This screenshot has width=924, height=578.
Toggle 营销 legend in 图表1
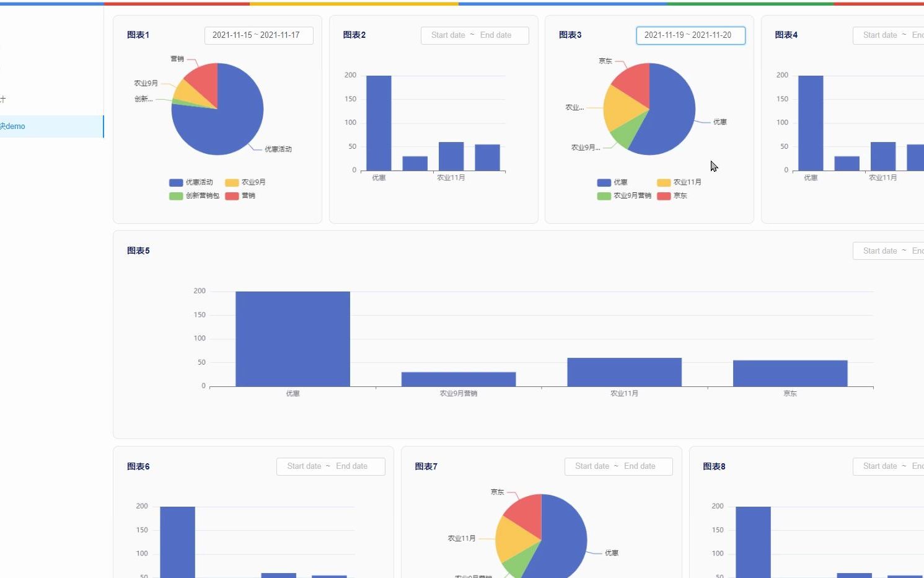pos(240,196)
